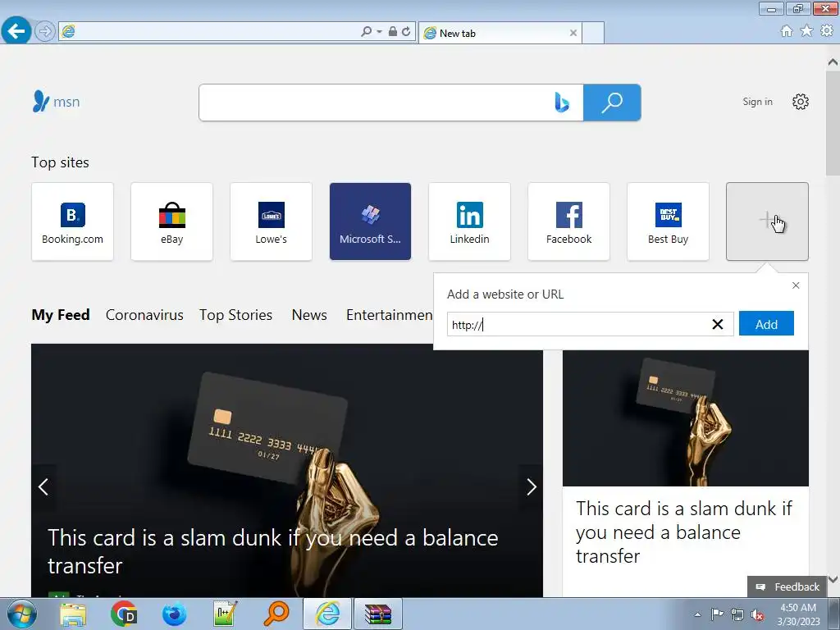Click the Bing logo in search box
Screen dimensions: 840x630
(561, 103)
